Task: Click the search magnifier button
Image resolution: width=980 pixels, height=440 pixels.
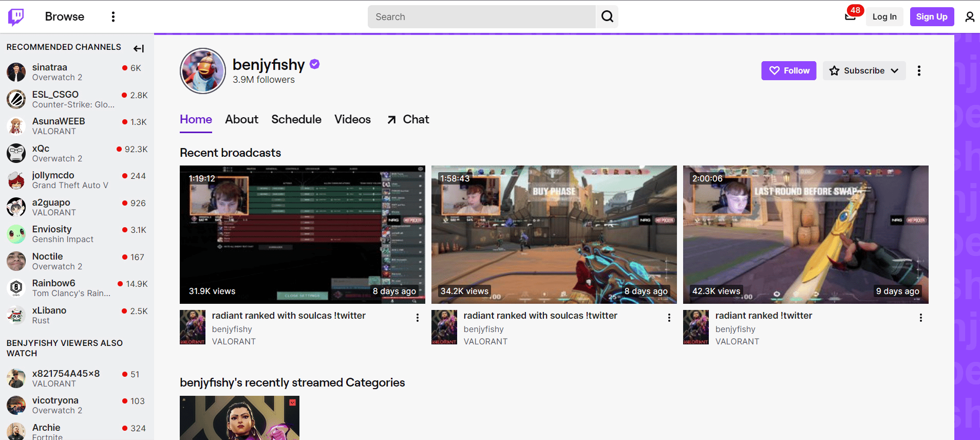Action: [x=607, y=16]
